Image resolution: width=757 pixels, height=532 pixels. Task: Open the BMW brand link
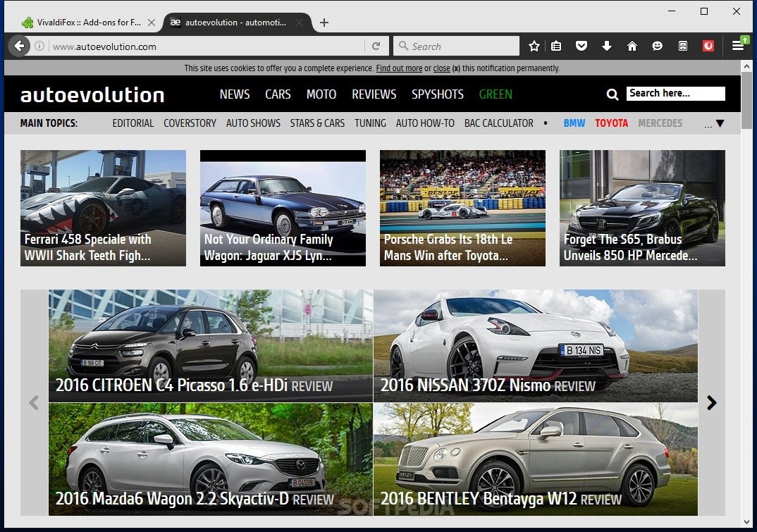click(574, 123)
